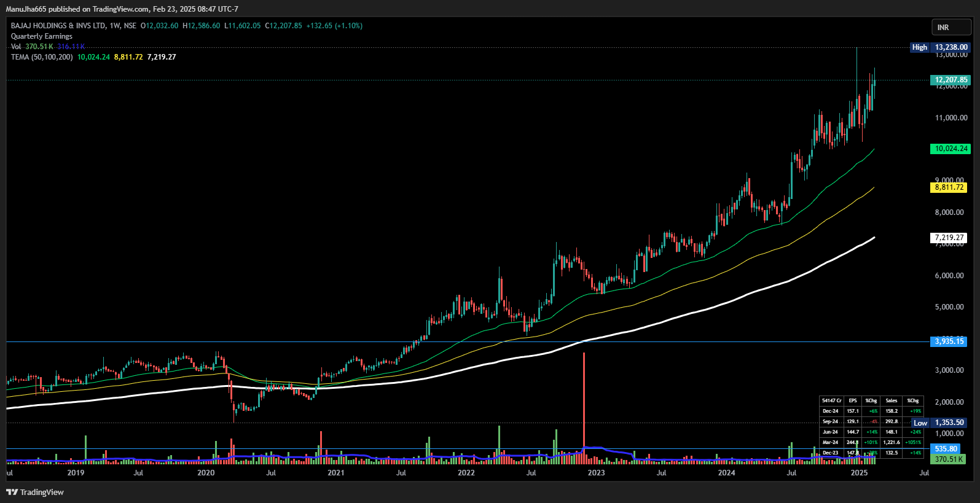The height and width of the screenshot is (503, 980).
Task: Click the +101% EPS change cell
Action: (x=871, y=442)
